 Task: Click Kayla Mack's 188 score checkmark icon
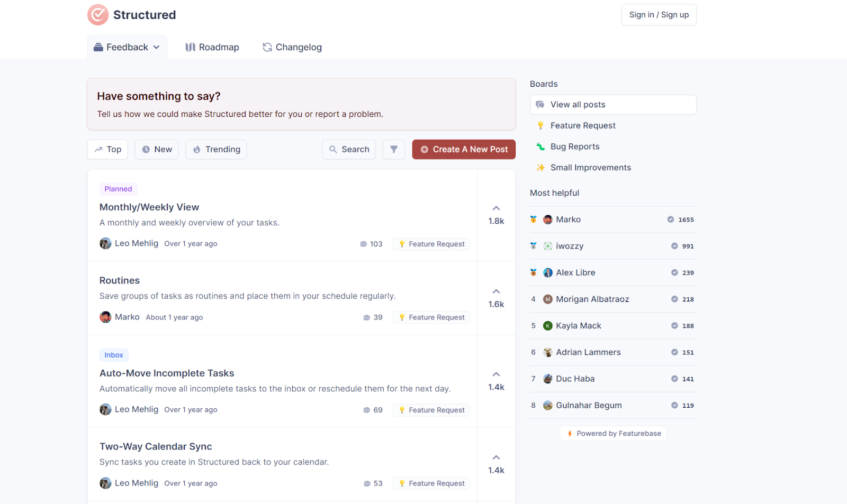pos(674,326)
